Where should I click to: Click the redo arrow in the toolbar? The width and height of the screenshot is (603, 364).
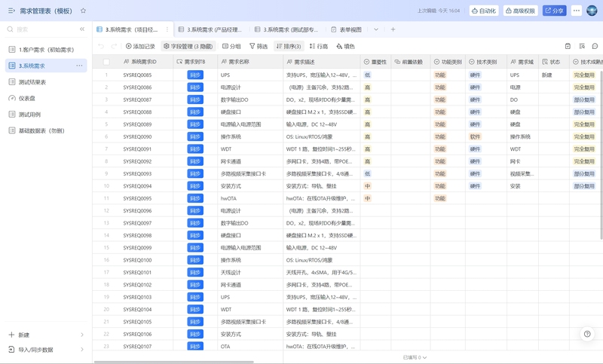114,46
